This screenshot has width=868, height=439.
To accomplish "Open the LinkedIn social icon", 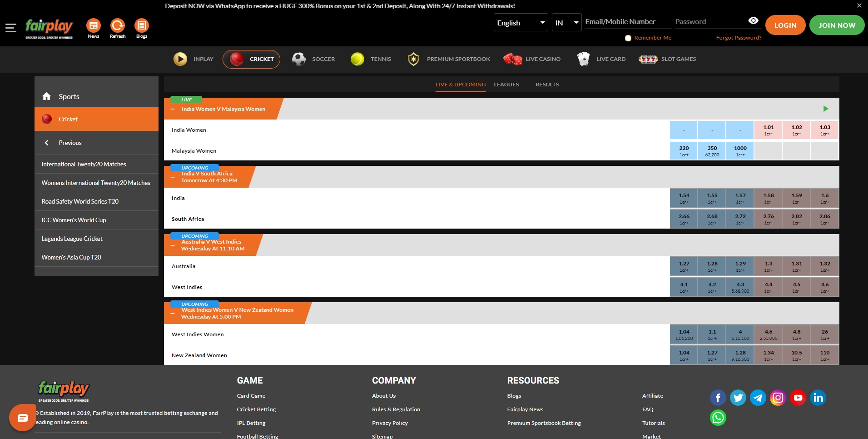I will click(818, 398).
